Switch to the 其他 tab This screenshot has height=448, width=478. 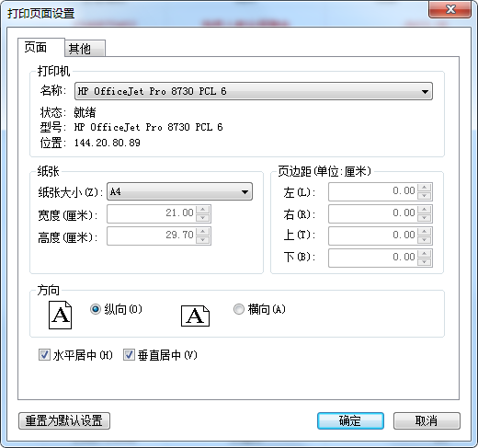pos(85,49)
